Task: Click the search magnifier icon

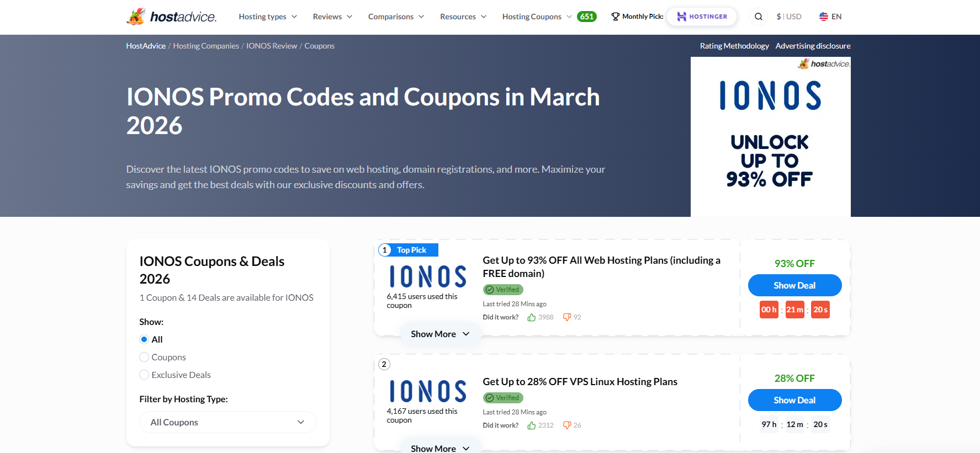Action: click(x=759, y=17)
